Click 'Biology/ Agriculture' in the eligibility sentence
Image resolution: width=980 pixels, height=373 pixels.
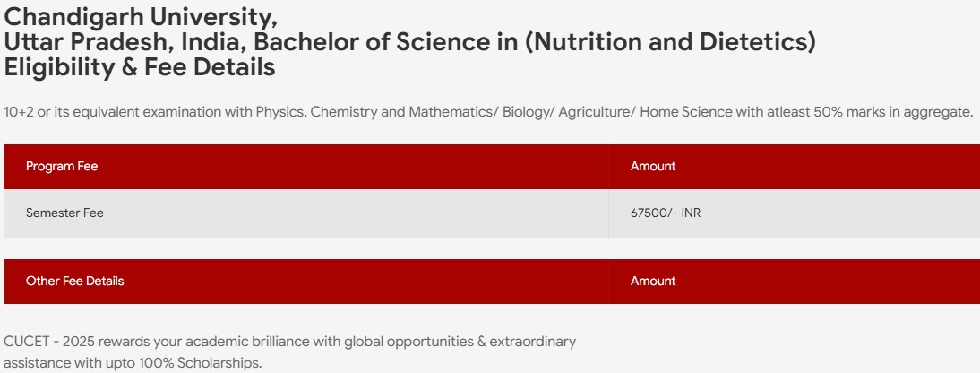[560, 112]
